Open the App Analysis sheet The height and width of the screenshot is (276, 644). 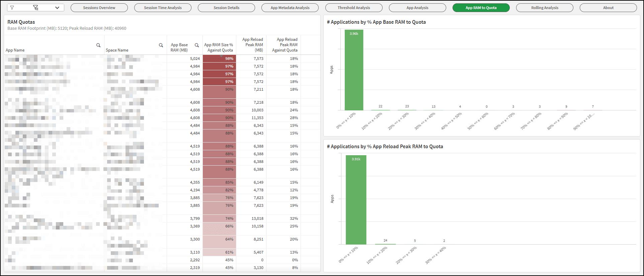click(x=417, y=8)
